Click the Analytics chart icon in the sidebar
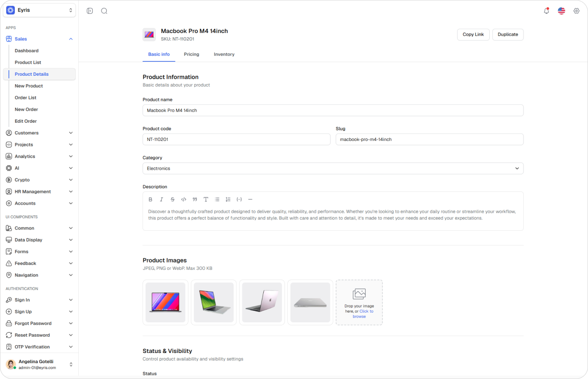Screen dimensions: 588x379 [x=9, y=156]
